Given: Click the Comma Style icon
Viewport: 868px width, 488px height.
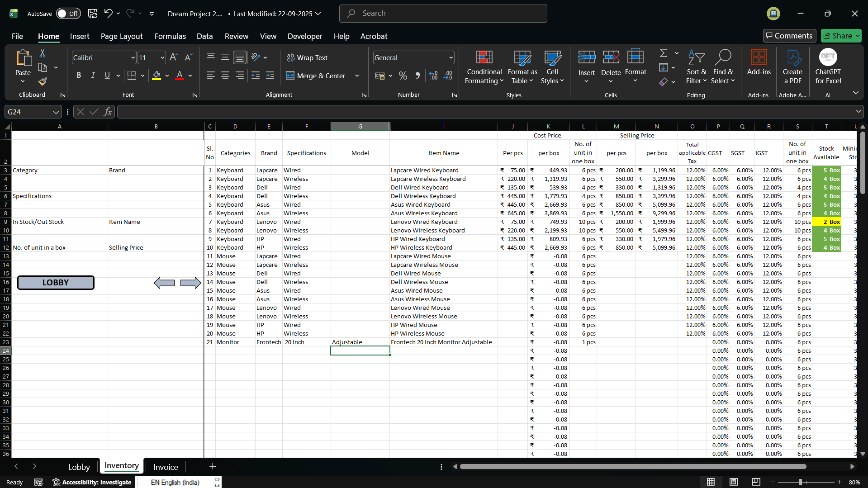Looking at the screenshot, I should coord(417,76).
